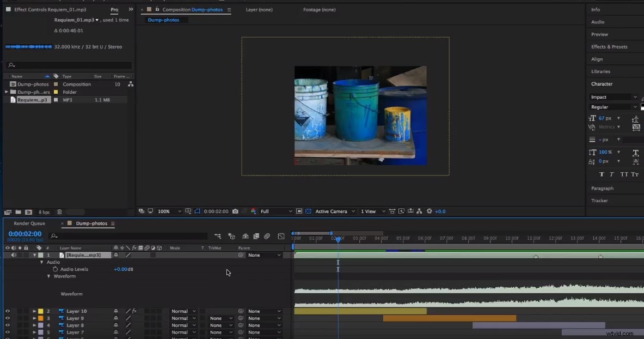Take a snapshot of the composition view

click(x=236, y=211)
